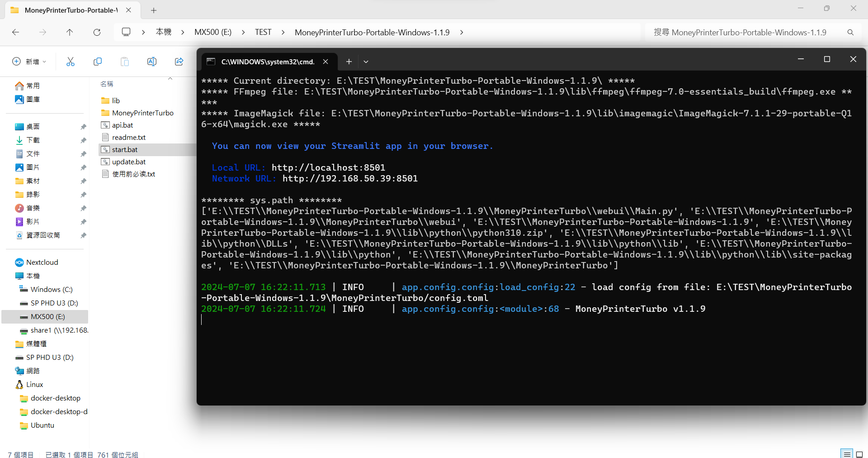Select MX500 (E:) drive in sidebar
This screenshot has width=868, height=458.
click(48, 316)
